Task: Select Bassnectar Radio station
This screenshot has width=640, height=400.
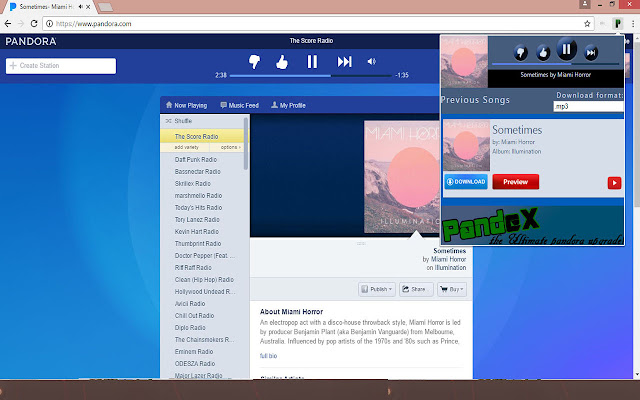Action: (x=198, y=171)
